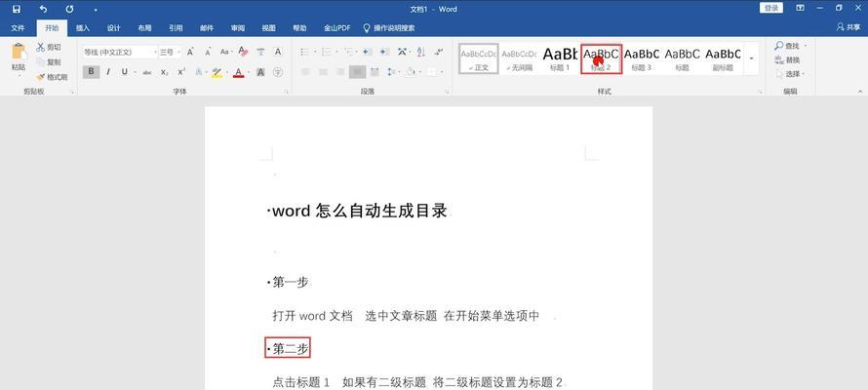The width and height of the screenshot is (868, 390).
Task: Apply subscript formatting
Action: (165, 72)
